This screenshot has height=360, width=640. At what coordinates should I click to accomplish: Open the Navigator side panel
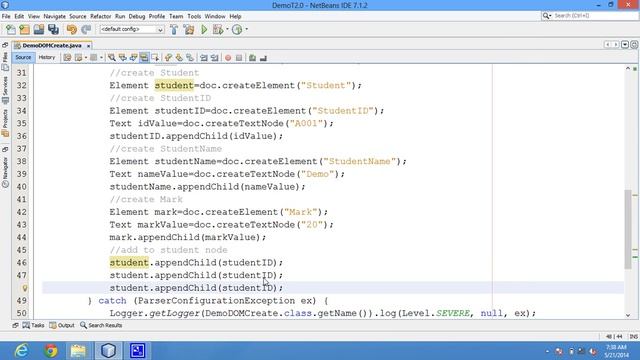coord(5,173)
